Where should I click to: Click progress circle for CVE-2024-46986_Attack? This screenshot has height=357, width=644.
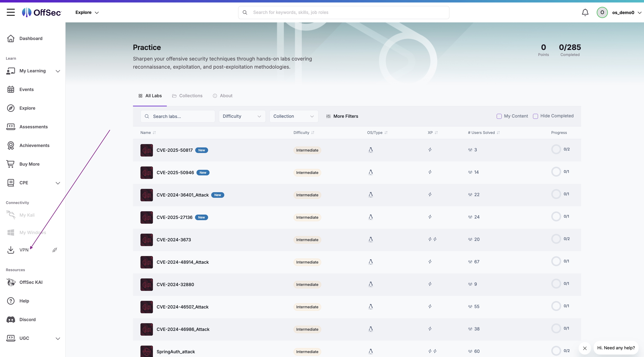pyautogui.click(x=556, y=329)
